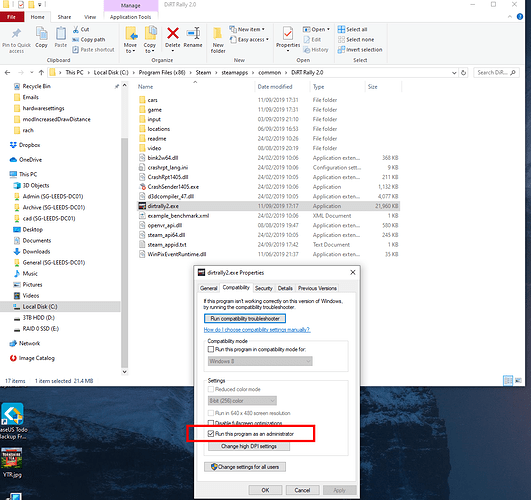Click Run compatibility troubleshooter button
Screen dimensions: 531x500
tap(245, 318)
